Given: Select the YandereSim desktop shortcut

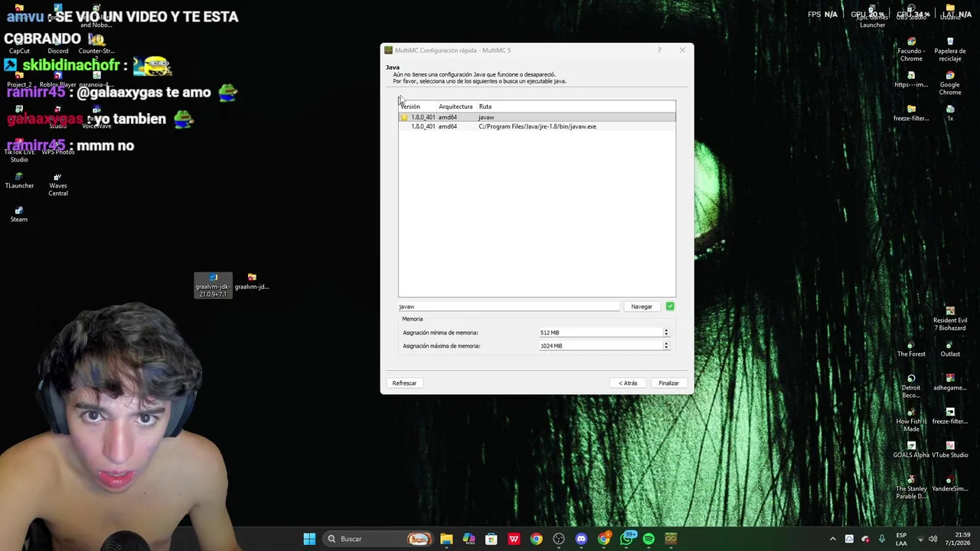Looking at the screenshot, I should [x=950, y=484].
